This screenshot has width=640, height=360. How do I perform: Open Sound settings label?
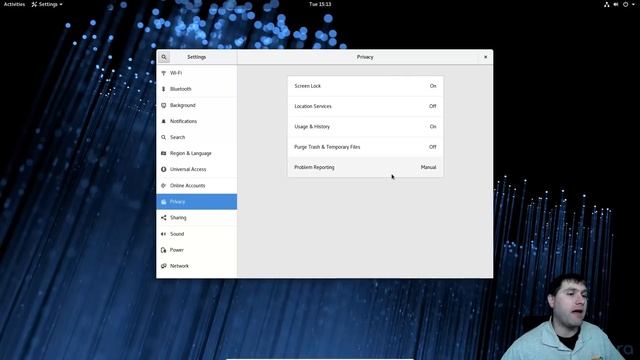click(x=177, y=234)
